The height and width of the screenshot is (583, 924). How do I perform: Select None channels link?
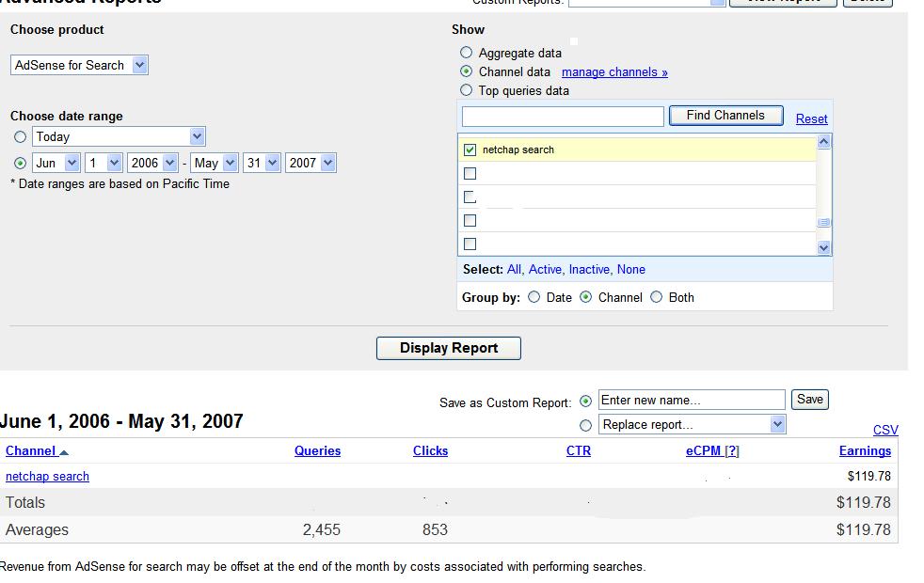[x=631, y=269]
